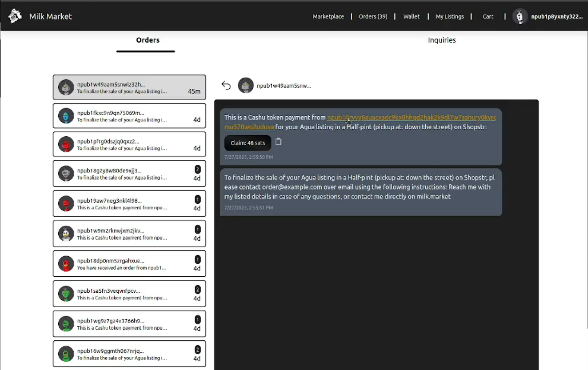Click unread badge on npub18g2y8w80de9xjj3 chat
Viewport: 588px width, 370px height.
pyautogui.click(x=197, y=169)
